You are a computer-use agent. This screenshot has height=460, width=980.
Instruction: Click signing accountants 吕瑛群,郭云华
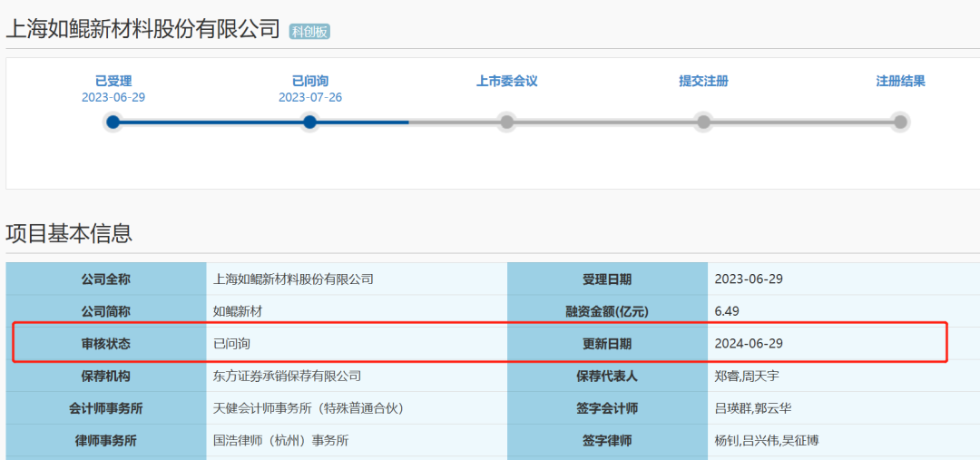pos(754,409)
